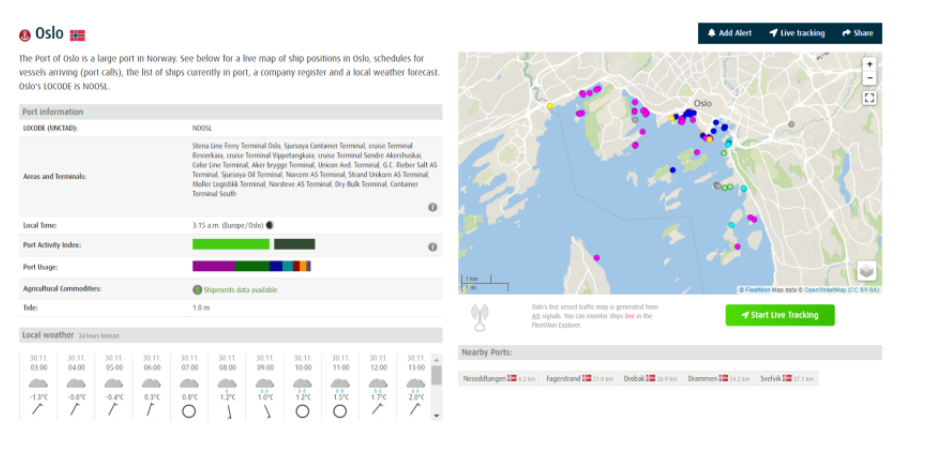The image size is (936, 449).
Task: Click the magenta vessel marker on the southern peninsula
Action: point(596,257)
